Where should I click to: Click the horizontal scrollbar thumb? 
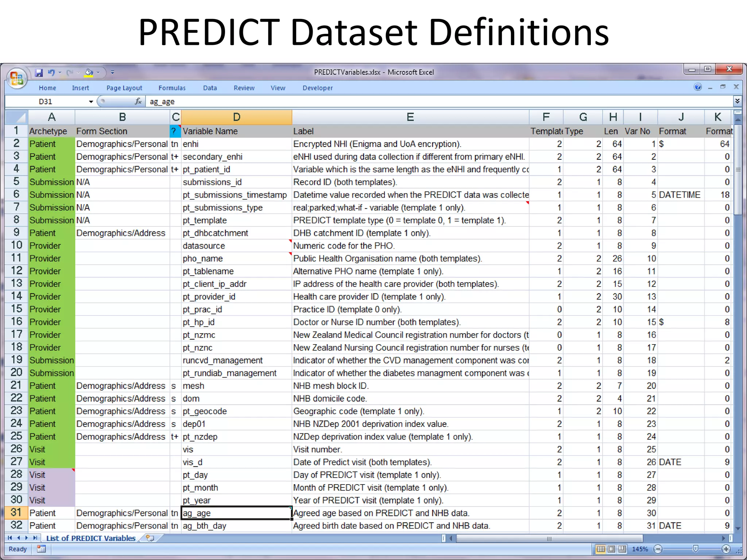point(549,538)
